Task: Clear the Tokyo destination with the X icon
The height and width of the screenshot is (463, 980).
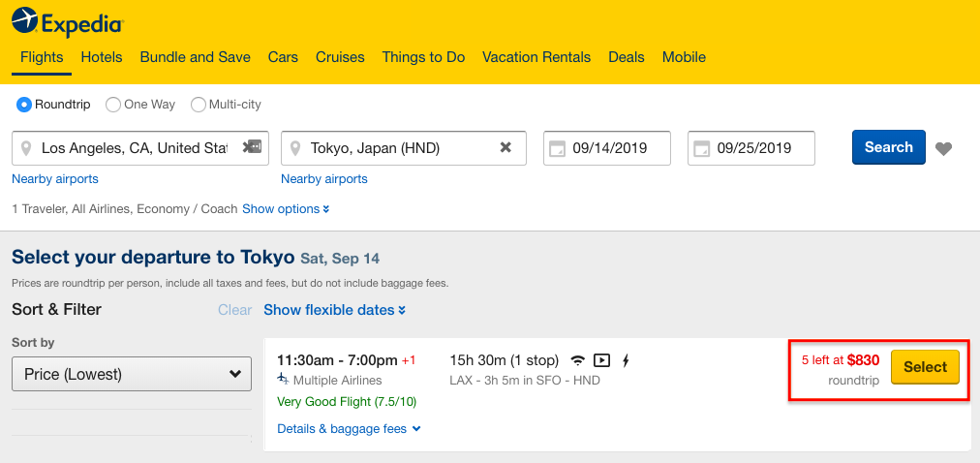Action: click(x=505, y=147)
